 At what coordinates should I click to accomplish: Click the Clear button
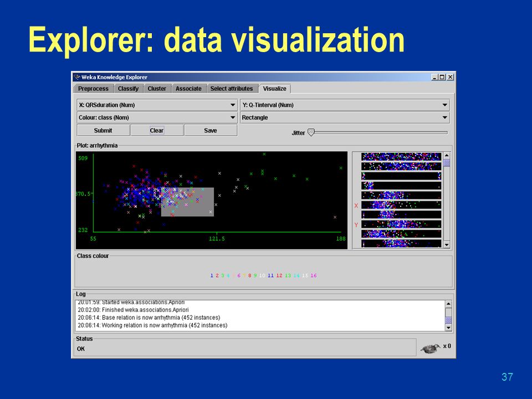pos(157,130)
